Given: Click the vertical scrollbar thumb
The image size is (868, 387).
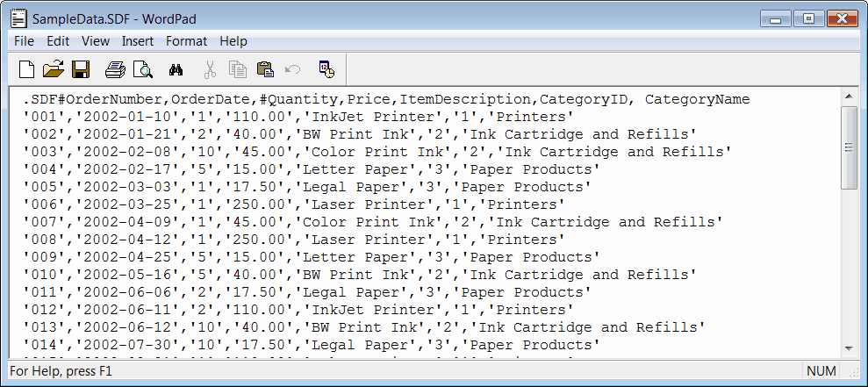Looking at the screenshot, I should tap(849, 147).
